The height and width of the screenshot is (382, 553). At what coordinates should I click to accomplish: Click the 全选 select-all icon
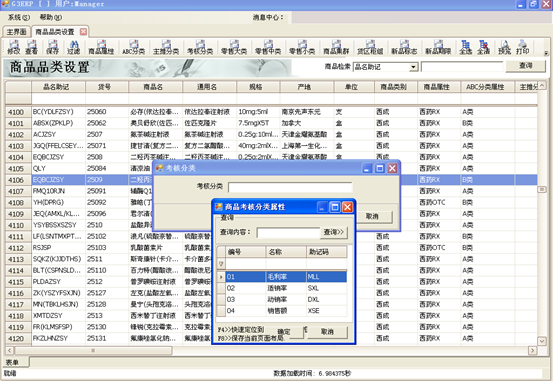(466, 47)
